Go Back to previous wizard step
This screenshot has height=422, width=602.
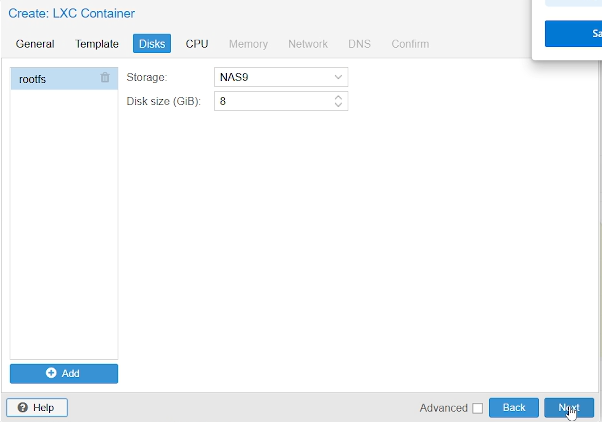click(514, 407)
